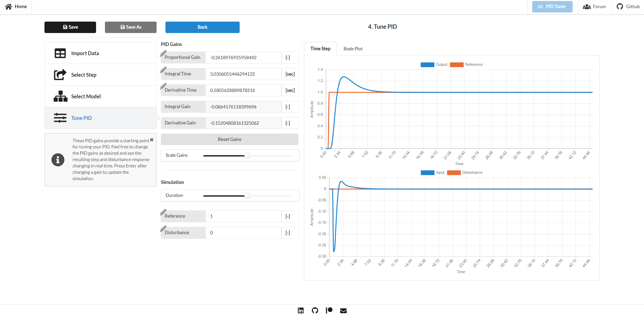Click the Select Step share icon
This screenshot has height=316, width=644.
pos(60,75)
